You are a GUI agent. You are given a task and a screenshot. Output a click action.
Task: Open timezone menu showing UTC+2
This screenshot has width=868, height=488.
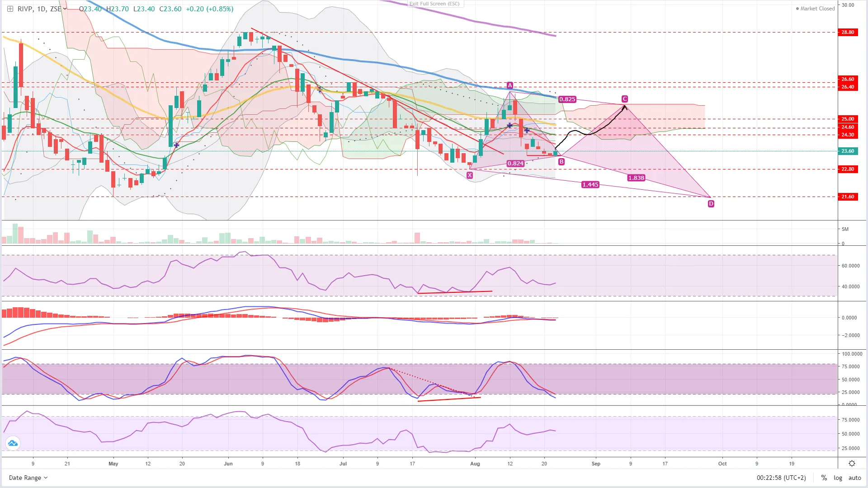point(781,478)
